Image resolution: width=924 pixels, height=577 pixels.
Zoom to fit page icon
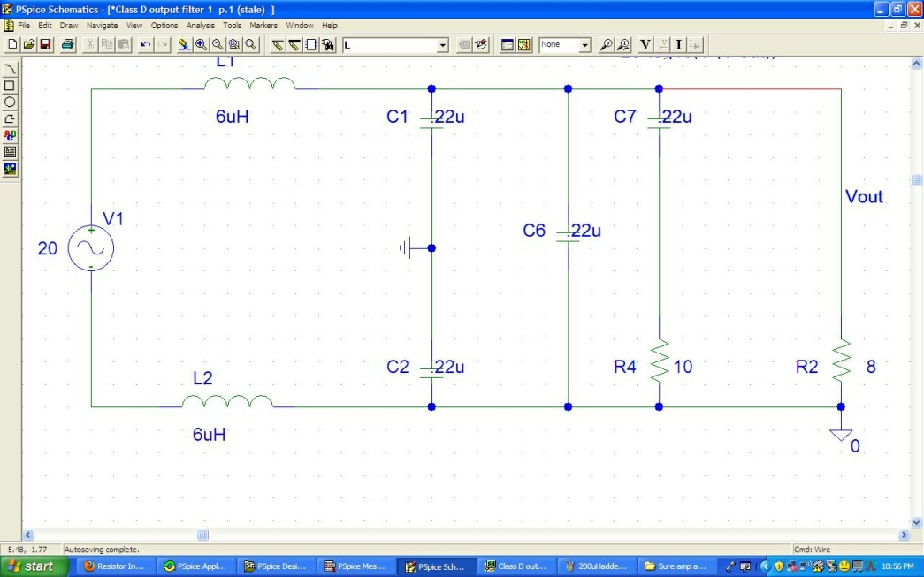coord(251,45)
